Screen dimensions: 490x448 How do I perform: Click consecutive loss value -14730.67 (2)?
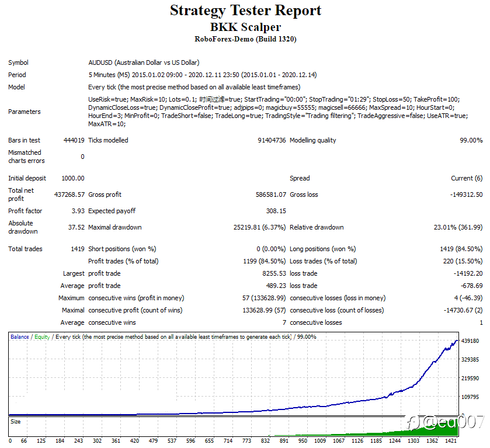[464, 310]
